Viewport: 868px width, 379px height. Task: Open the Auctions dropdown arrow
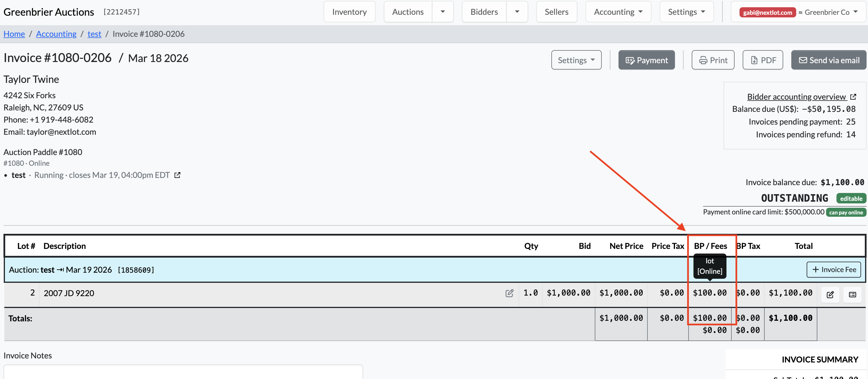pyautogui.click(x=443, y=12)
